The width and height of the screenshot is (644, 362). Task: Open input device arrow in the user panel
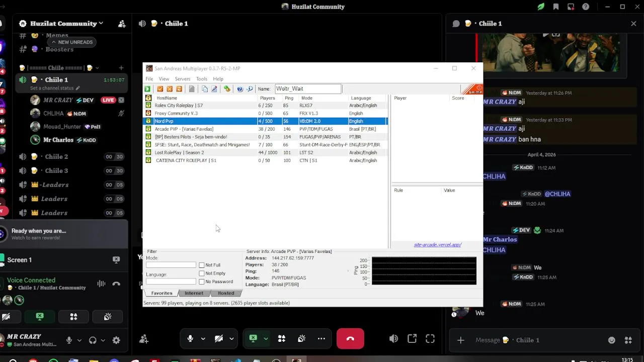(x=79, y=340)
